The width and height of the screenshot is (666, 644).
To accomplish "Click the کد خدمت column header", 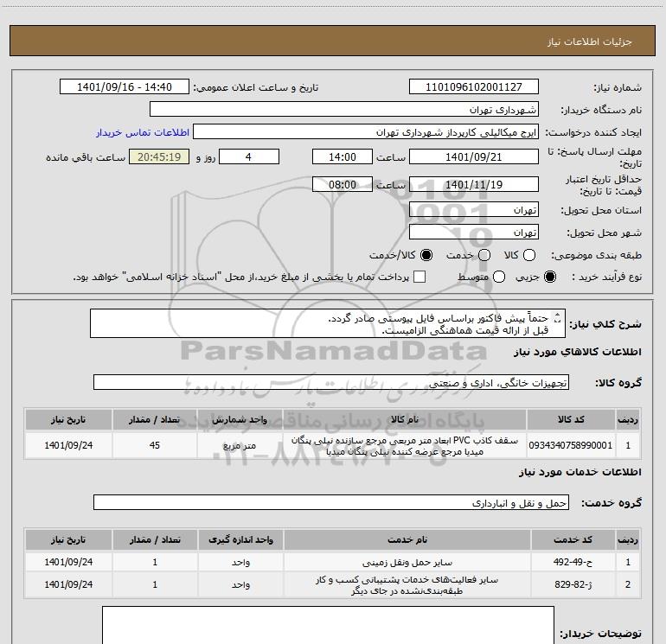I will tap(573, 540).
